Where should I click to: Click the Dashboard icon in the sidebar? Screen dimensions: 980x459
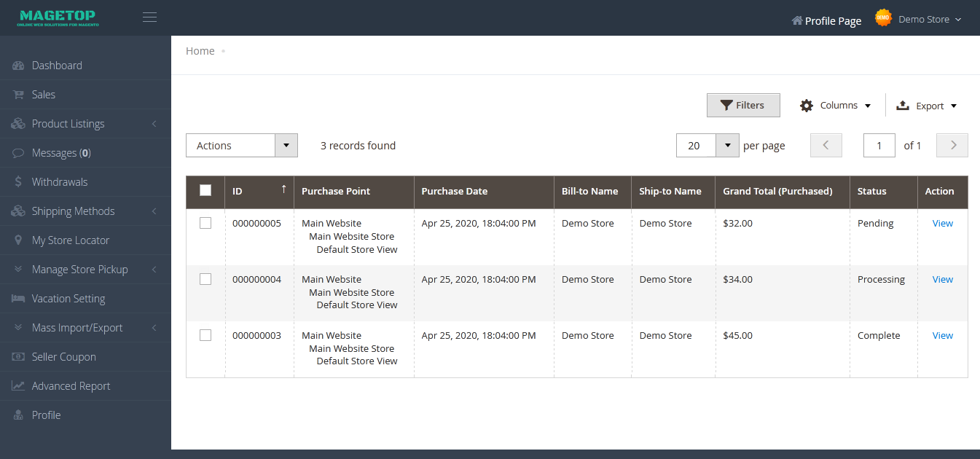(x=18, y=66)
